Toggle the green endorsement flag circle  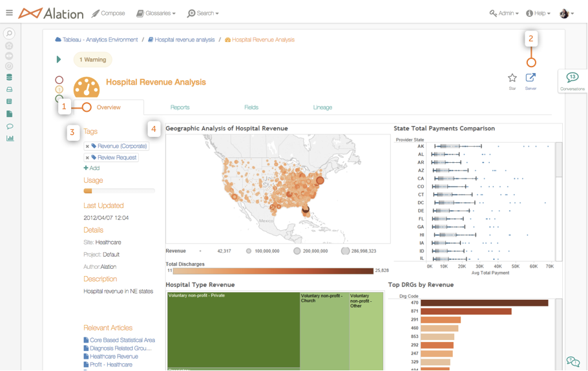pyautogui.click(x=59, y=98)
